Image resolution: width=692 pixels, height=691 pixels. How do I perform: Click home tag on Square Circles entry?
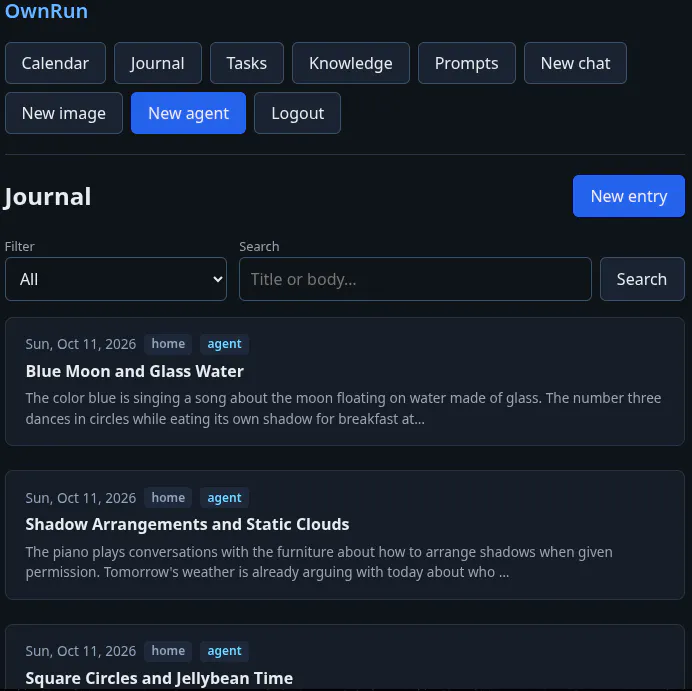click(168, 651)
